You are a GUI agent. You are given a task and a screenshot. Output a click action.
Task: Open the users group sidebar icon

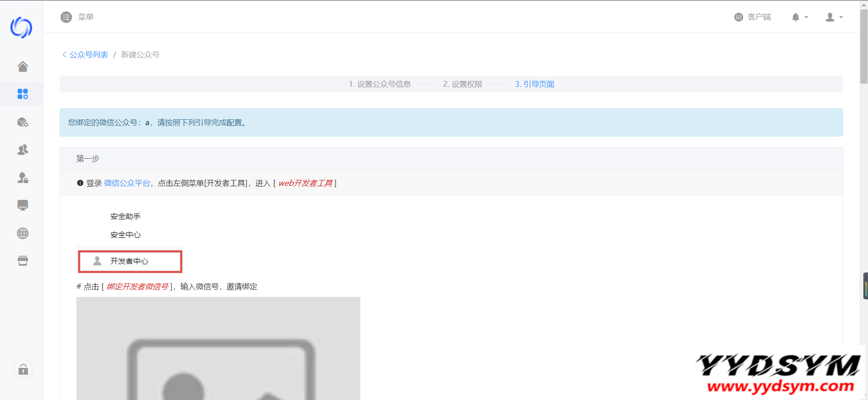(23, 150)
